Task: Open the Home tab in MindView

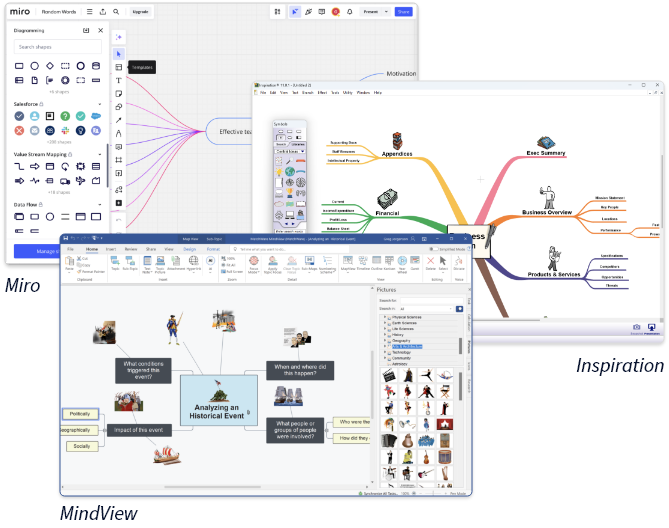Action: (92, 249)
